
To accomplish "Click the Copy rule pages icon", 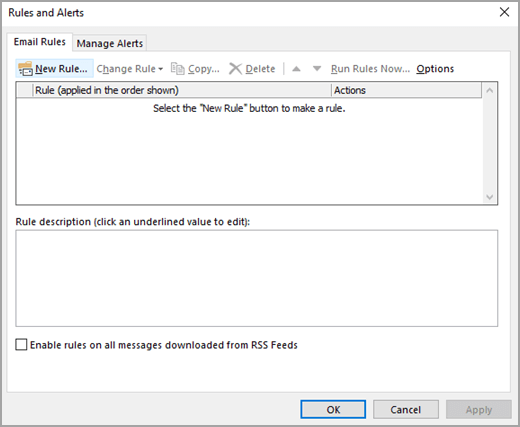I will (x=177, y=68).
